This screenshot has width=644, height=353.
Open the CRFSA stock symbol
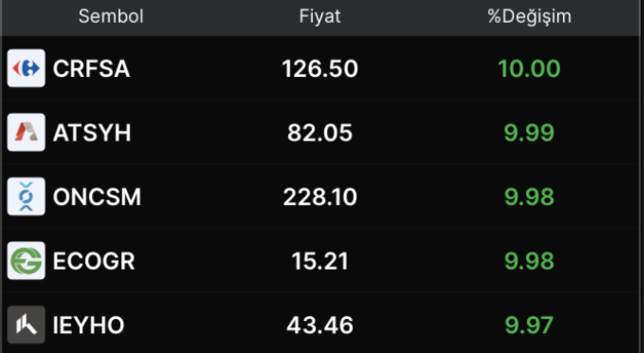point(91,69)
